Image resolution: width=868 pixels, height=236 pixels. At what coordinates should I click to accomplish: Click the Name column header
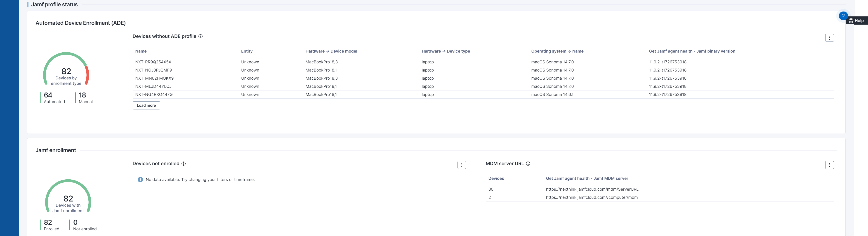coord(141,51)
